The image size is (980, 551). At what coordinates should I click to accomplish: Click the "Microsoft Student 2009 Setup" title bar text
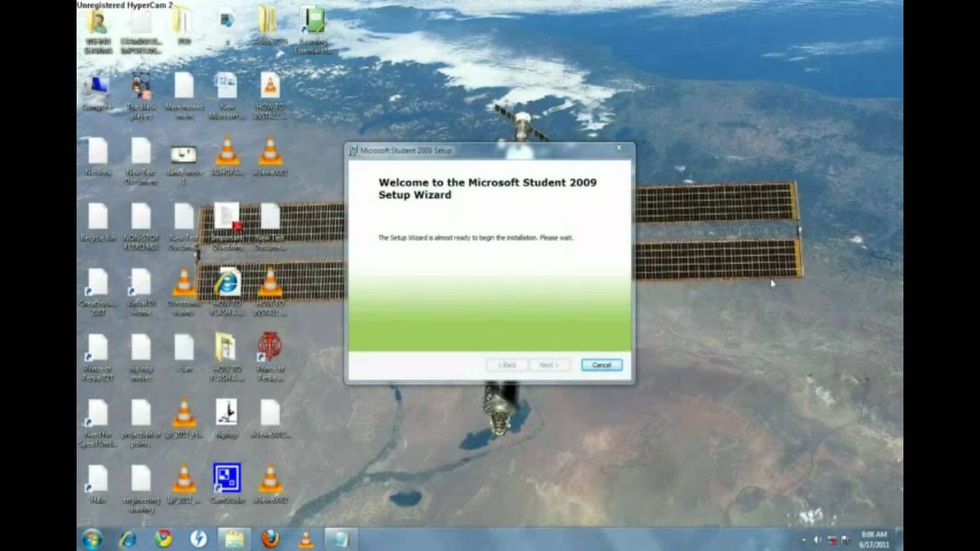[x=406, y=151]
